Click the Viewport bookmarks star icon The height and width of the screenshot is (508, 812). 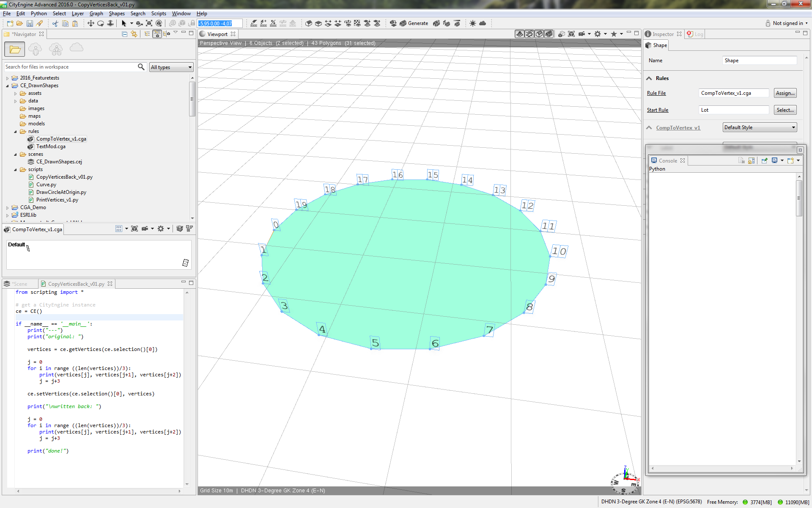pos(614,34)
